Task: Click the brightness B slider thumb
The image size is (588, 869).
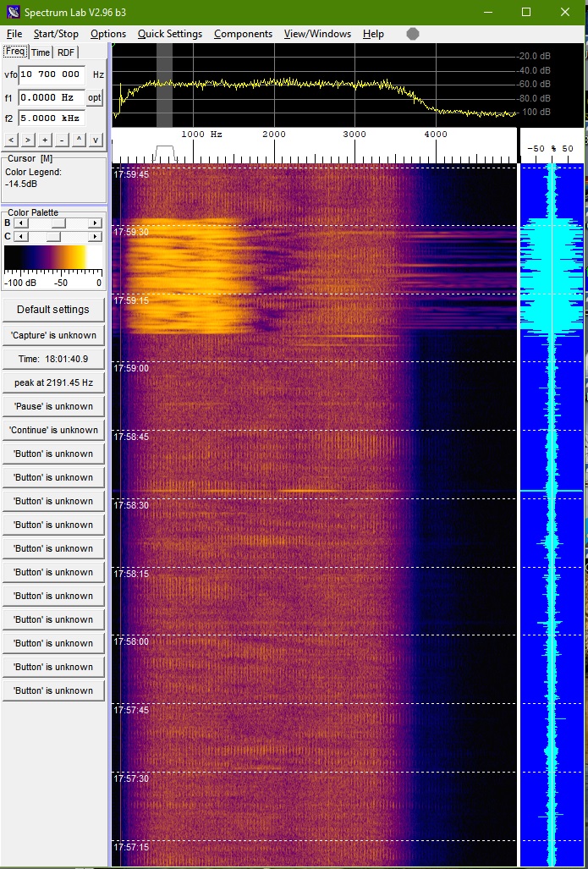Action: point(58,223)
